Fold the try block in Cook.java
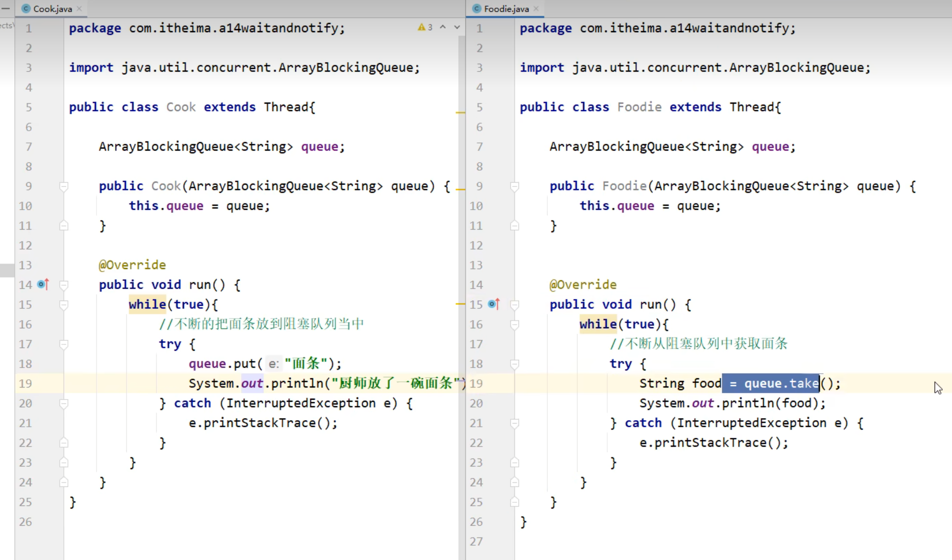952x560 pixels. (x=64, y=344)
